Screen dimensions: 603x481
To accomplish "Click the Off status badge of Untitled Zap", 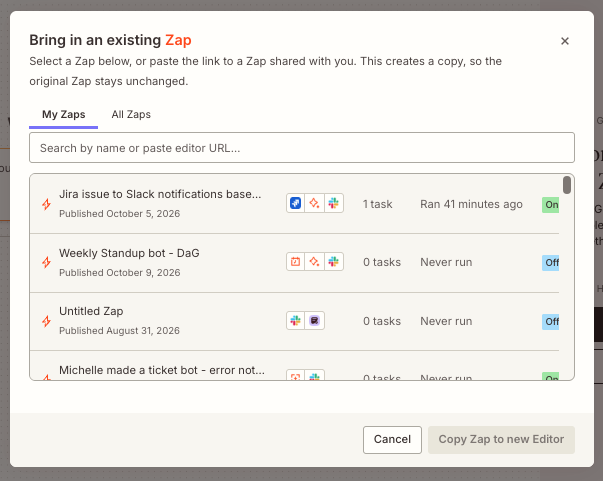I will 551,321.
